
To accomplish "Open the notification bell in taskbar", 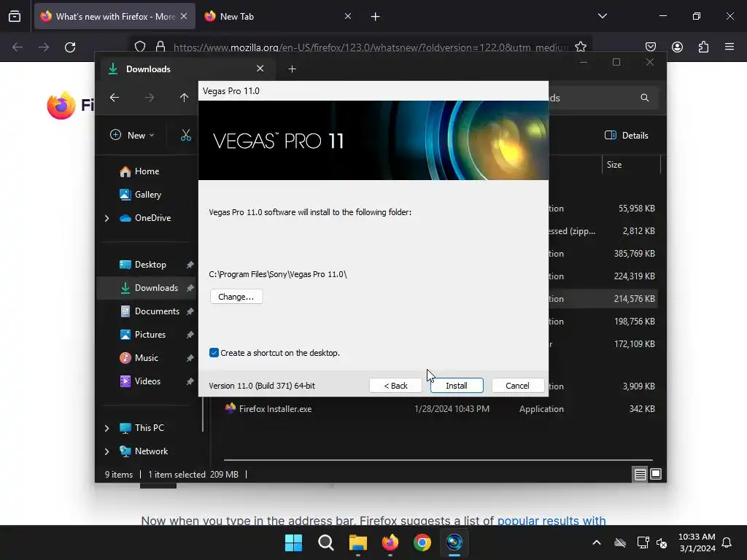I will [x=727, y=542].
